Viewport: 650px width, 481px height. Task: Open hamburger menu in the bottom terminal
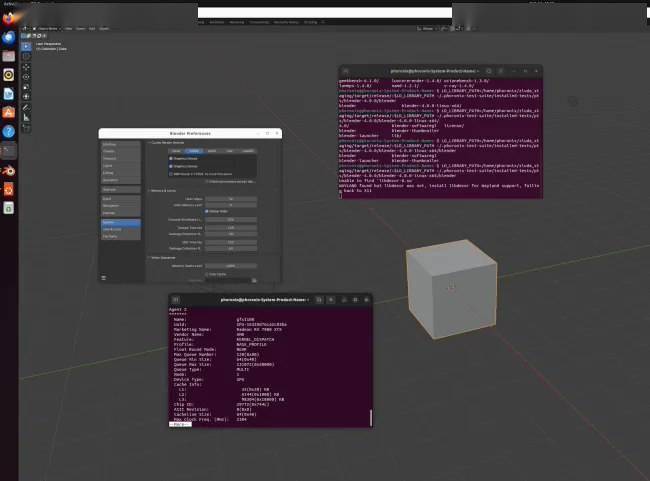click(331, 299)
